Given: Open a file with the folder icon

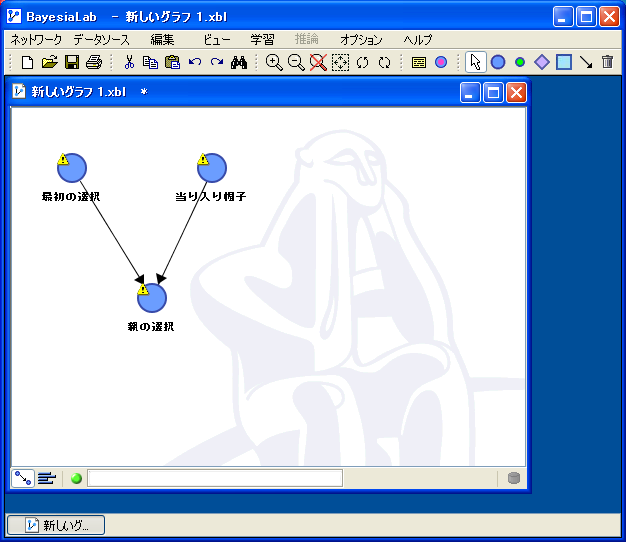Looking at the screenshot, I should [50, 62].
